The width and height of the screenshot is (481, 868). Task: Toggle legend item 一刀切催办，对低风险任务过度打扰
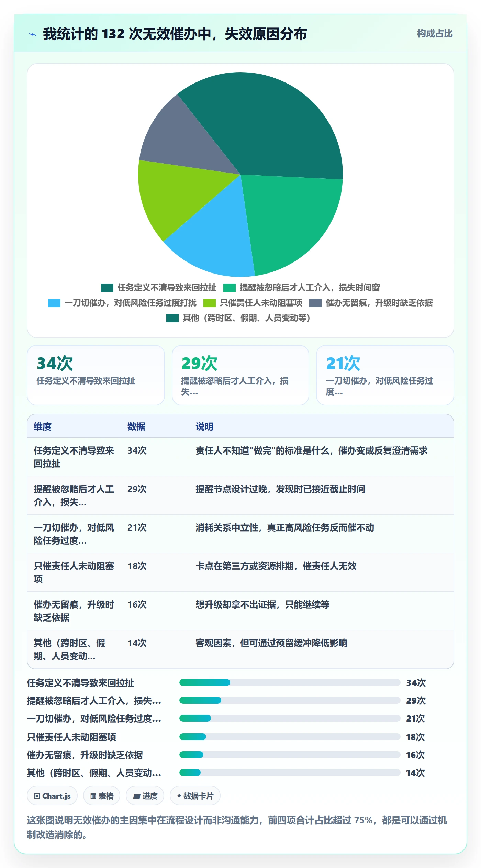tap(122, 303)
